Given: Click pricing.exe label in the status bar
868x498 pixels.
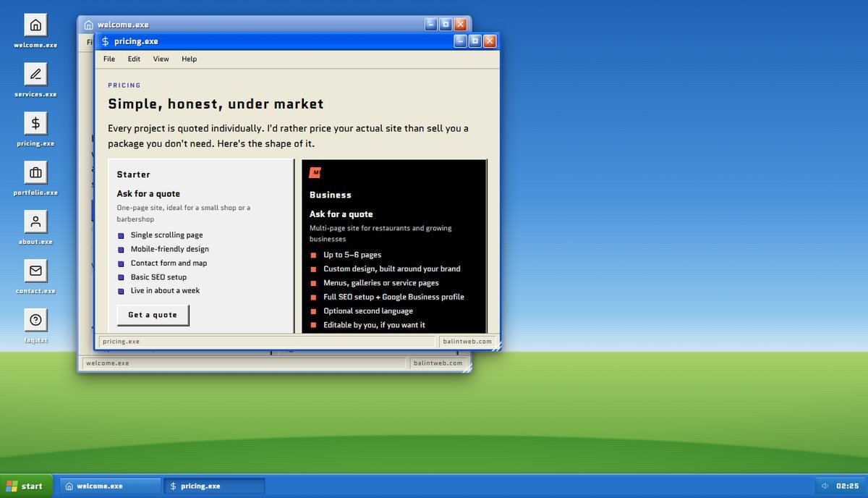Looking at the screenshot, I should tap(122, 341).
